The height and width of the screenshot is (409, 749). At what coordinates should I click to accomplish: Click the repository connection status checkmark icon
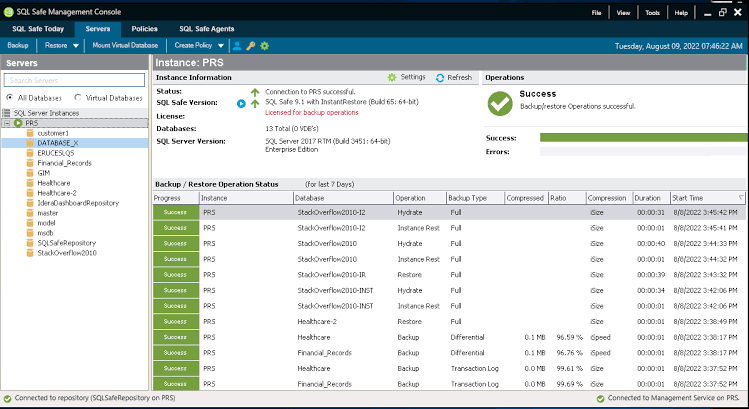click(7, 398)
